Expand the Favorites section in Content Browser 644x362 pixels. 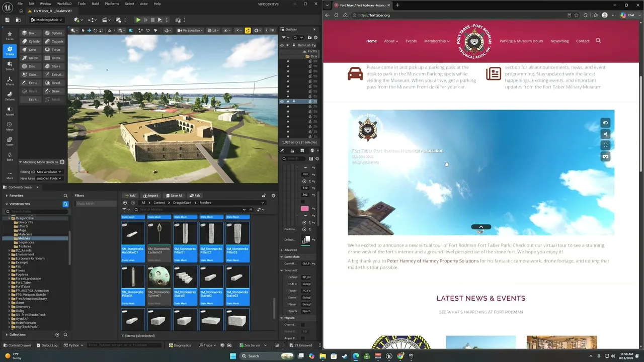point(7,196)
